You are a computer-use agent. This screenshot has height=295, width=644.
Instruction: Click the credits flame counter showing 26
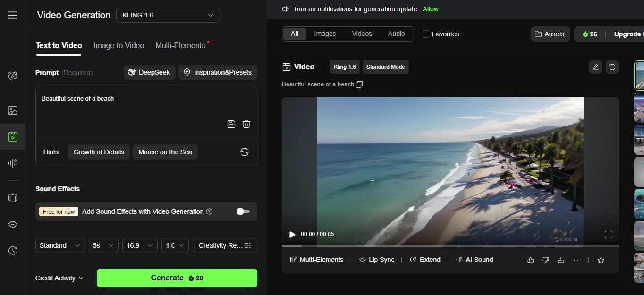[x=590, y=34]
